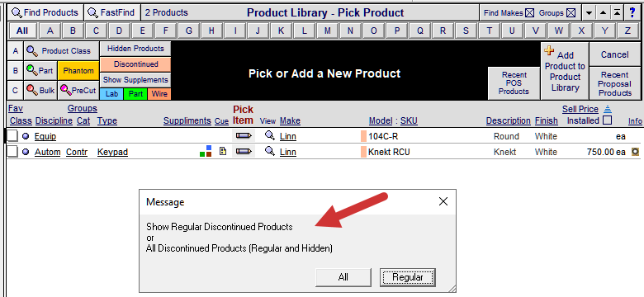Screen dimensions: 644x297
Task: Click the pick item icon for 104C-R
Action: point(243,136)
